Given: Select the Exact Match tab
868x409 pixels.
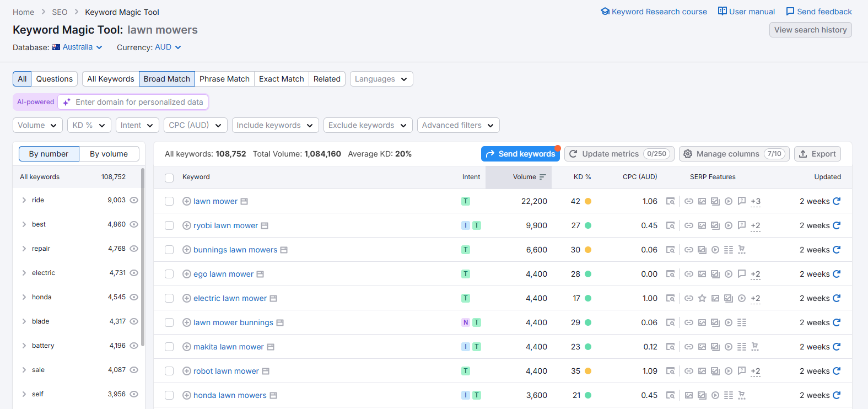Looking at the screenshot, I should coord(282,79).
